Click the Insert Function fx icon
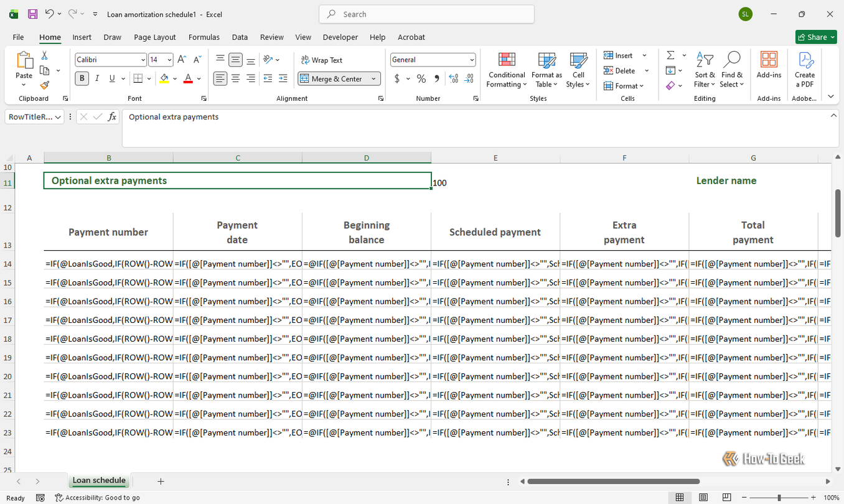Viewport: 844px width, 504px height. [112, 117]
